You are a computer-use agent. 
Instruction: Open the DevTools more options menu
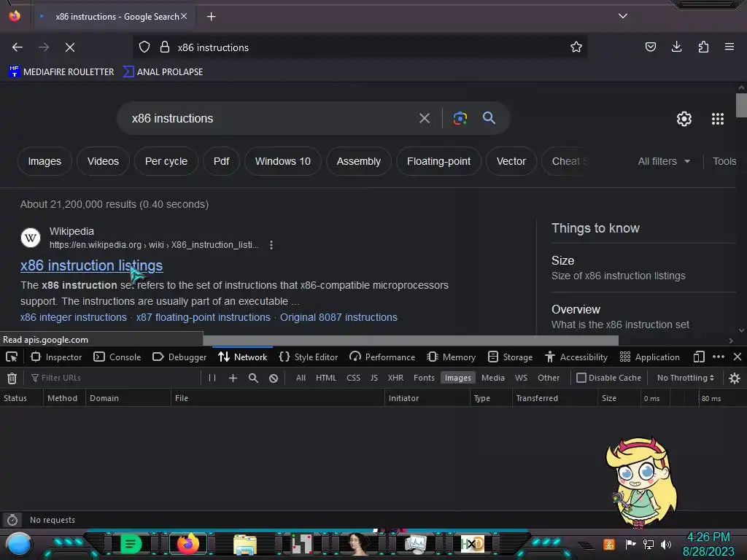pos(719,357)
